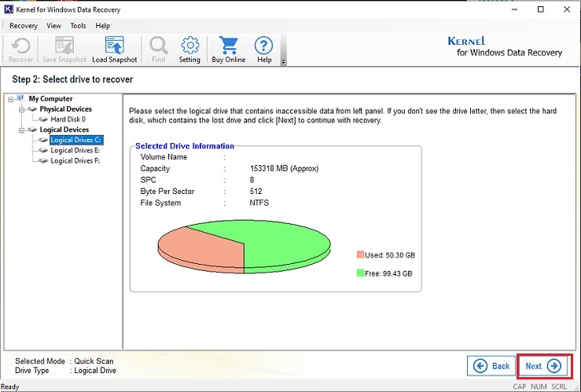Image resolution: width=581 pixels, height=392 pixels.
Task: Maximize the application window
Action: tap(541, 9)
